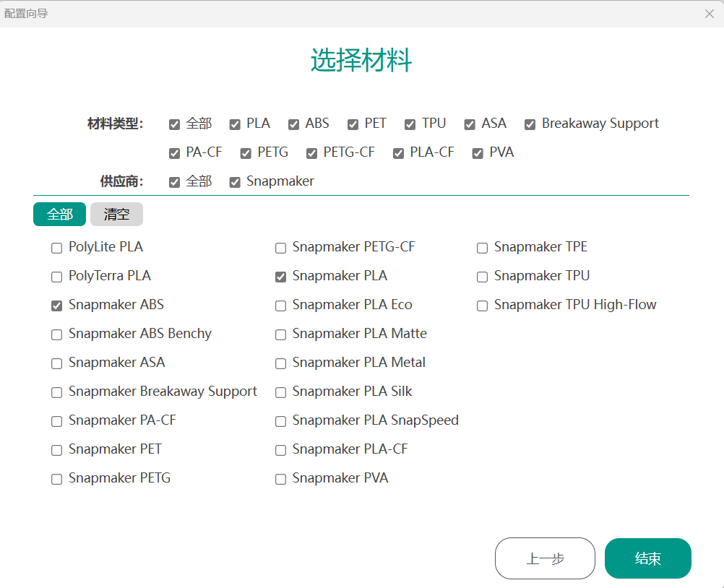Enable Snapmaker Breakaway Support material

(57, 392)
